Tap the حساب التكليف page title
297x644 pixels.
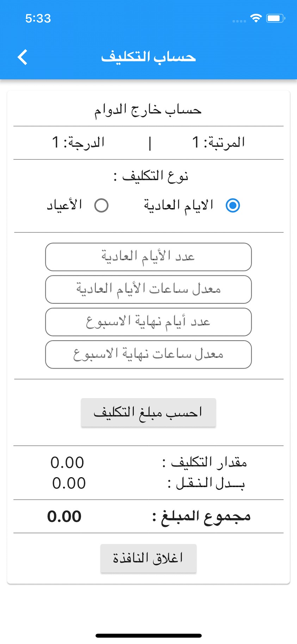(148, 57)
